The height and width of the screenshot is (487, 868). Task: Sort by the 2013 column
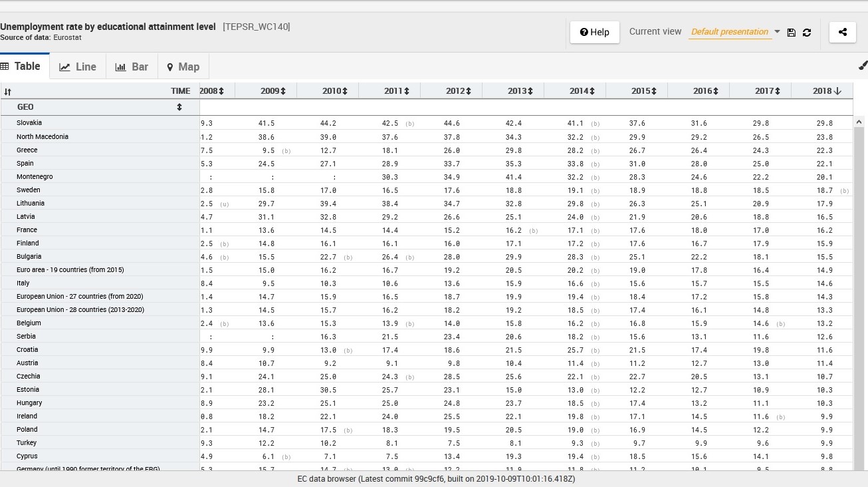530,91
